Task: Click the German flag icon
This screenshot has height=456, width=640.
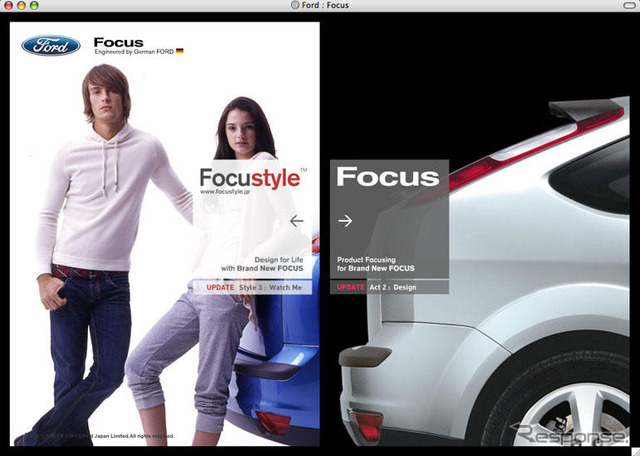Action: (x=180, y=51)
